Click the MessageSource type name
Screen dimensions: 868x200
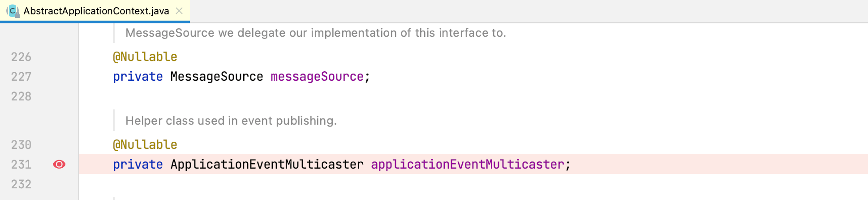tap(217, 77)
